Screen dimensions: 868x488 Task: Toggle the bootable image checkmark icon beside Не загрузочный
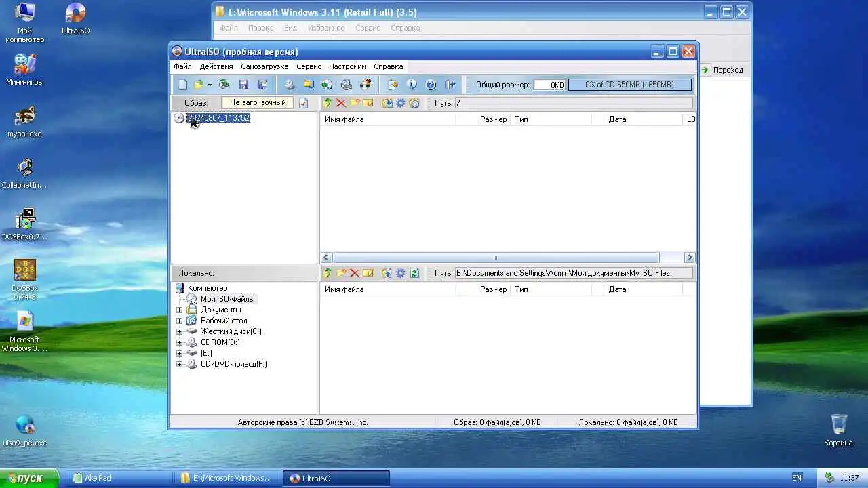click(303, 103)
